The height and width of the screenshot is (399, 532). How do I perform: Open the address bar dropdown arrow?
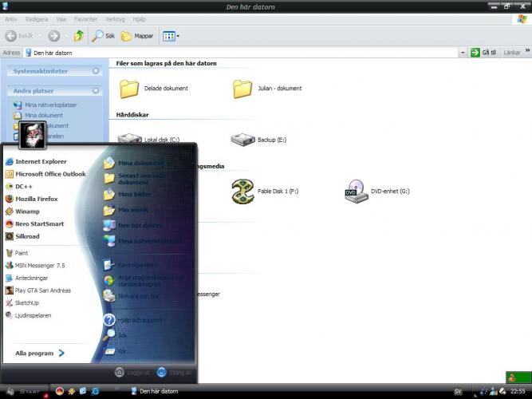(x=463, y=53)
